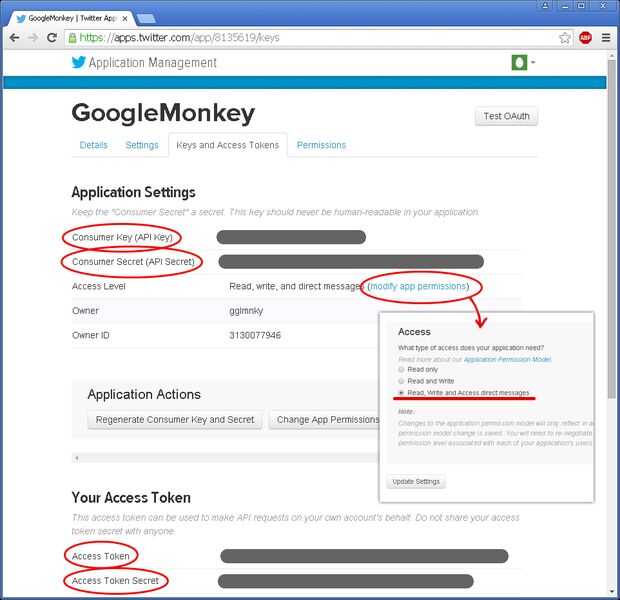Image resolution: width=620 pixels, height=600 pixels.
Task: Click the Update Settings button
Action: click(416, 481)
